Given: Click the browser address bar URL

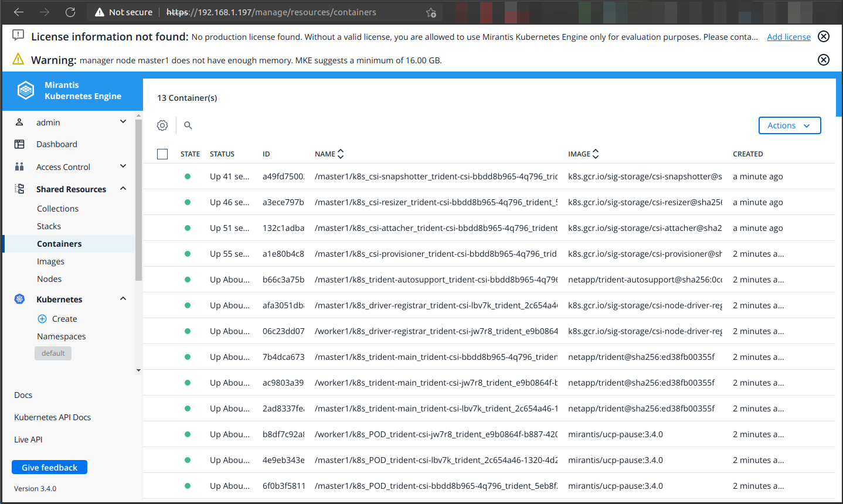Looking at the screenshot, I should (271, 12).
